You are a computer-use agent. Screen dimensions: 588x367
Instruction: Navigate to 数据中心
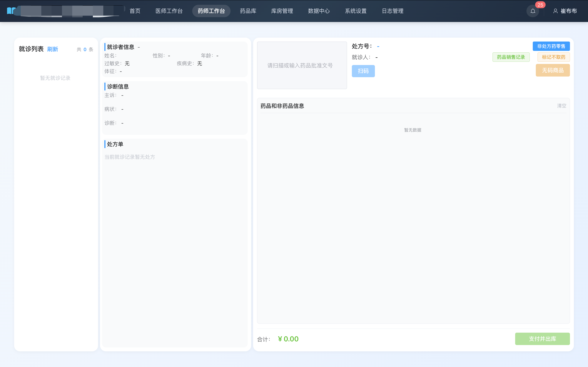[x=319, y=11]
